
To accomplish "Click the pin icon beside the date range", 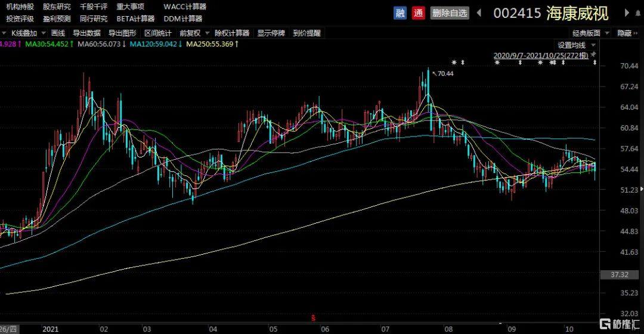I will [593, 55].
